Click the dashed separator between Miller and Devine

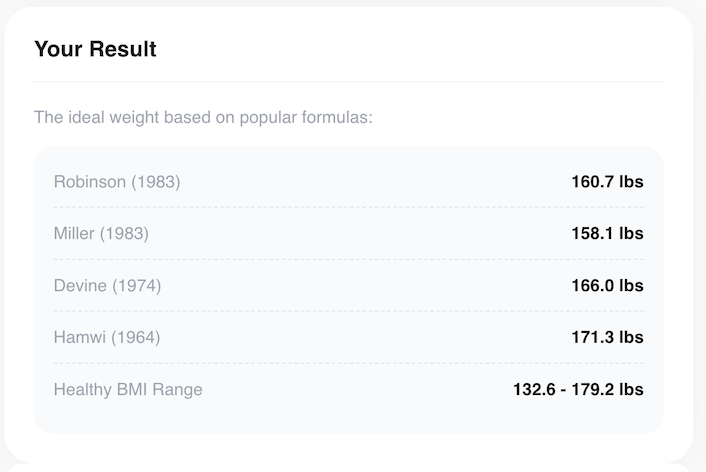(348, 260)
